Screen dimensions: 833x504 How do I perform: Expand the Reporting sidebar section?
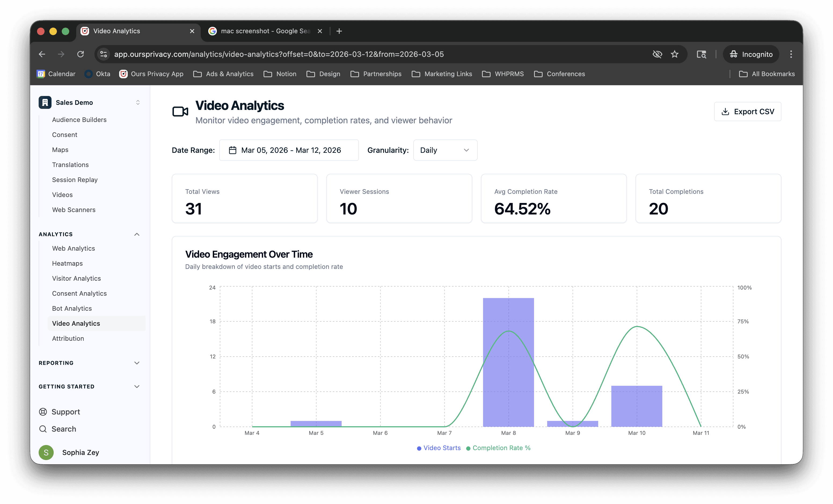tap(137, 363)
